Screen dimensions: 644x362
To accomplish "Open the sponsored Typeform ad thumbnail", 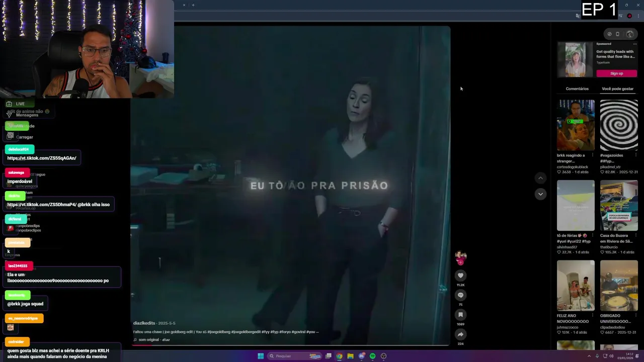I will click(575, 59).
